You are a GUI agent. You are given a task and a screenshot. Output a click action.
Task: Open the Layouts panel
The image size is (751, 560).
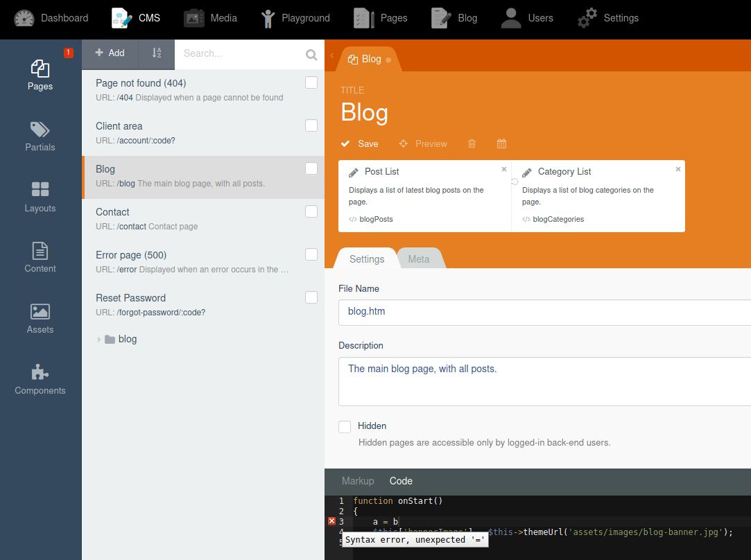point(40,197)
